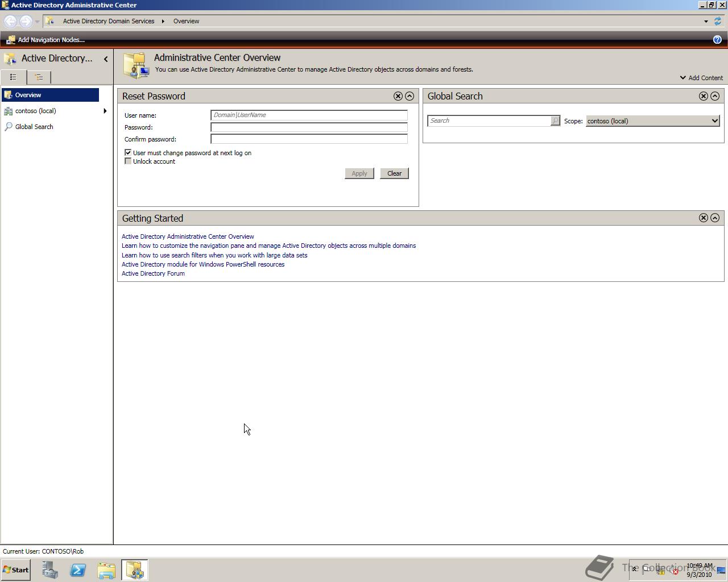Switch navigation pane to list view
The width and height of the screenshot is (728, 582).
pyautogui.click(x=13, y=77)
